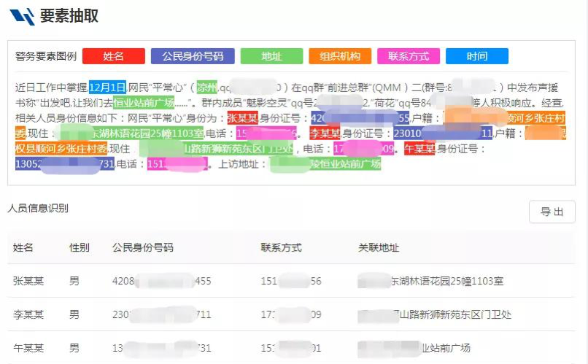
Task: Select 李某某 in the table's name column
Action: tap(28, 314)
